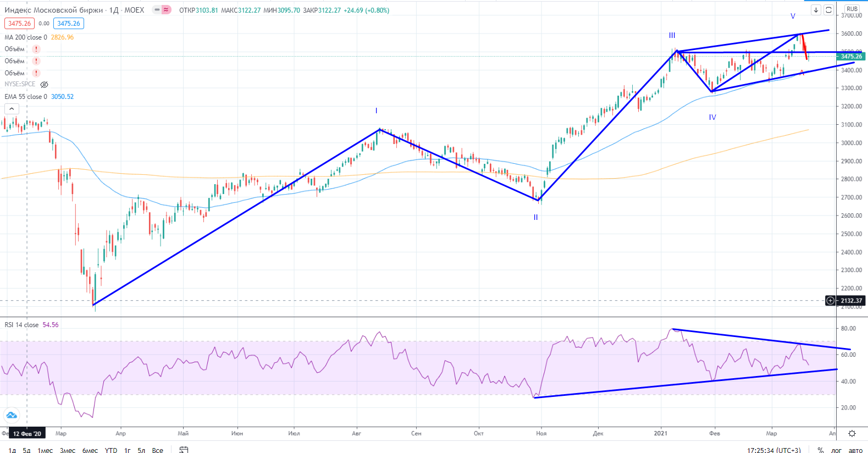Show the hidden NYSE:SPCE series via eye icon
Screen dimensions: 868x453
coord(45,85)
